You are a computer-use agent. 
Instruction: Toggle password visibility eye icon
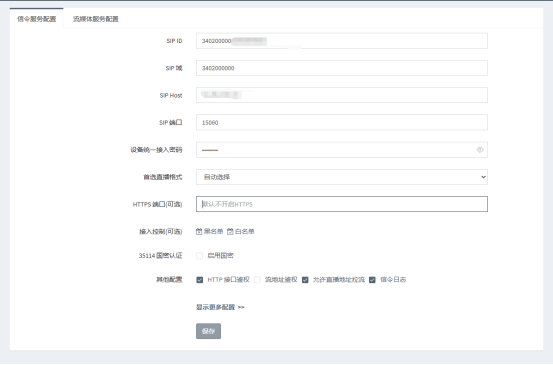[480, 150]
